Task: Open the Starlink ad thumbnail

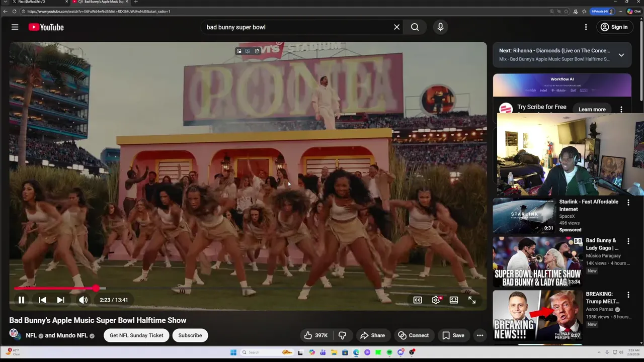Action: pyautogui.click(x=524, y=216)
